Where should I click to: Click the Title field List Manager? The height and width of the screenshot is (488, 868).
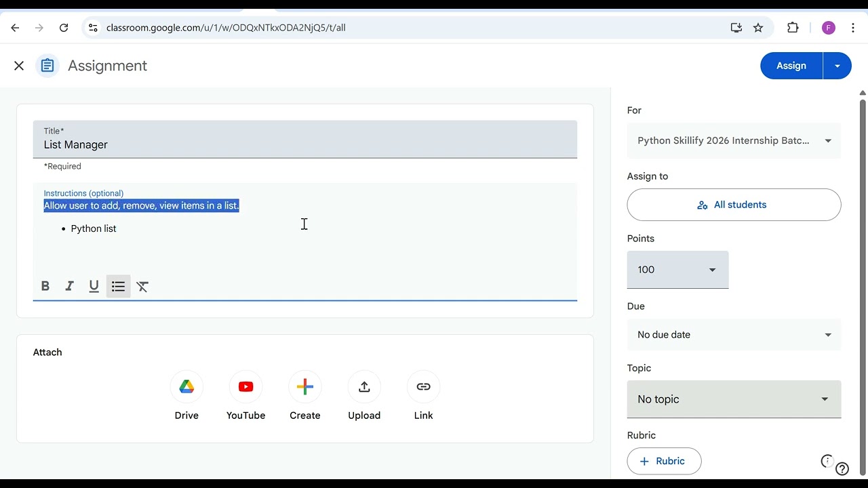pos(305,140)
